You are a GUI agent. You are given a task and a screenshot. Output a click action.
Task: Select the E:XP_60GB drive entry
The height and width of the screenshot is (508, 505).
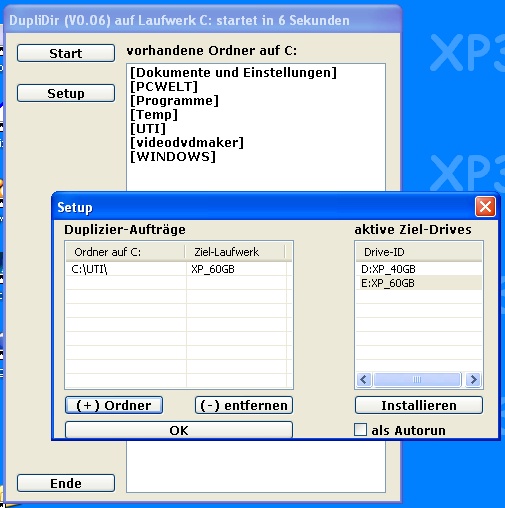point(419,283)
